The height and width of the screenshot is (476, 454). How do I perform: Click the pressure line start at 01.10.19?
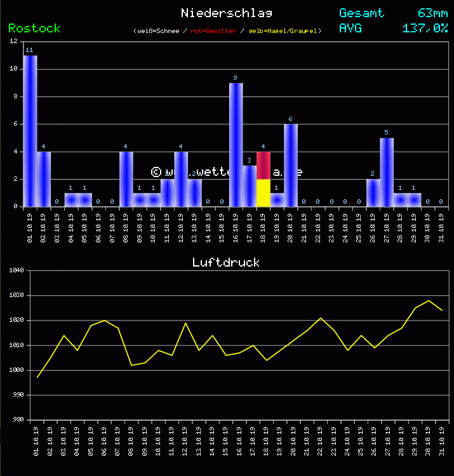tap(37, 378)
